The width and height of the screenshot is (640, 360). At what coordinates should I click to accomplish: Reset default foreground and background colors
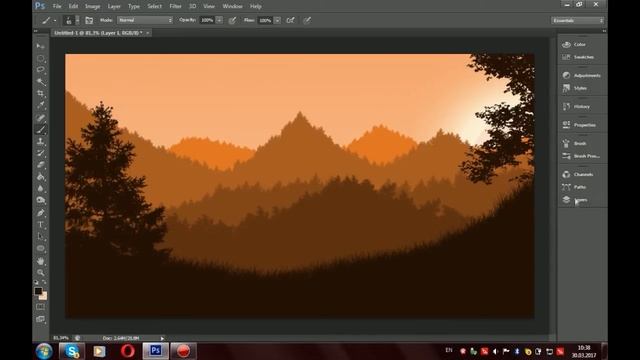(x=36, y=282)
